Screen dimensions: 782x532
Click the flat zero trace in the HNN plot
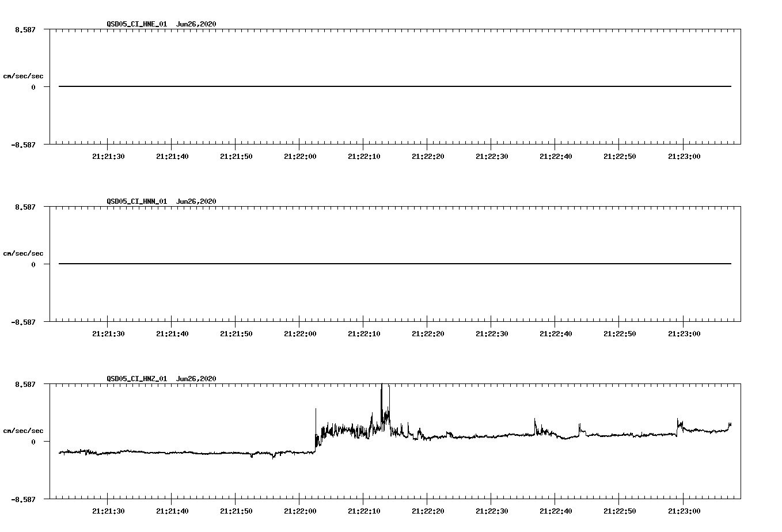click(x=395, y=264)
